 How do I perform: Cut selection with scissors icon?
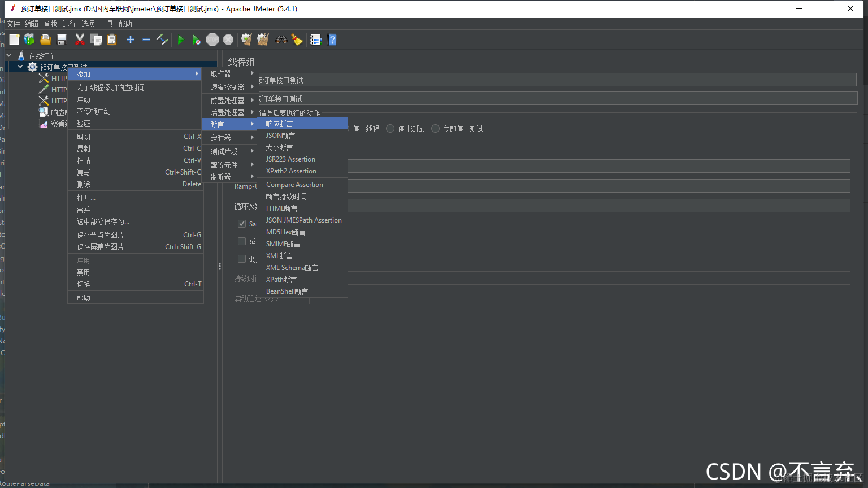(80, 40)
